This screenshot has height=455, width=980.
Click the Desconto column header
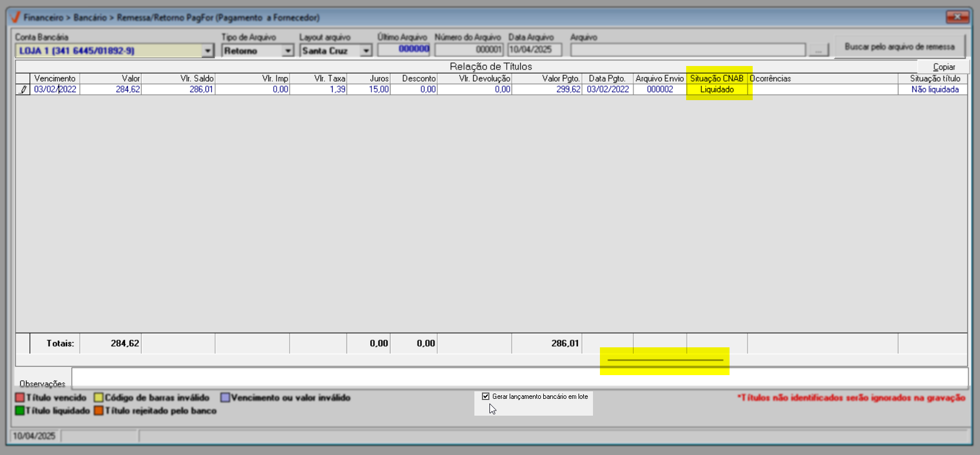point(414,78)
